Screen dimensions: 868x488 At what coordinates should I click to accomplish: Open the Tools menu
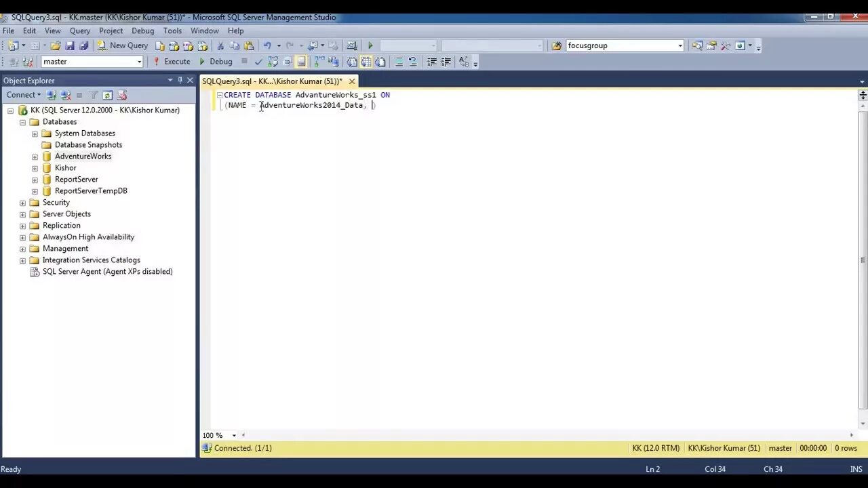coord(172,30)
